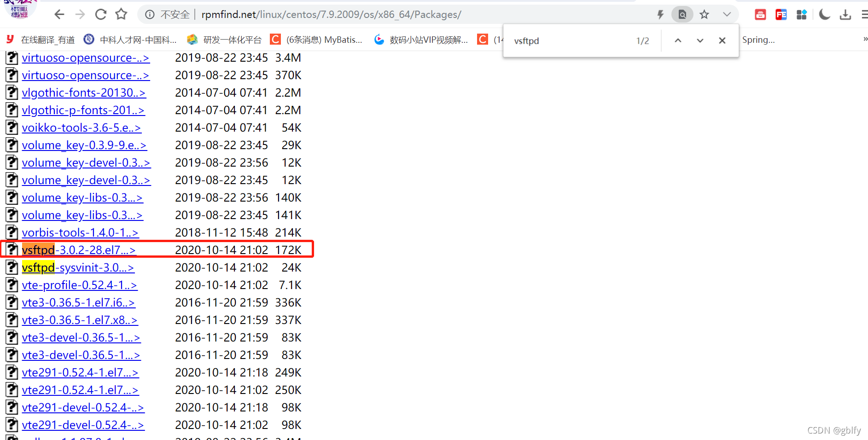Open the 在线翻译_有道 bookmark
This screenshot has width=868, height=440.
pos(40,40)
